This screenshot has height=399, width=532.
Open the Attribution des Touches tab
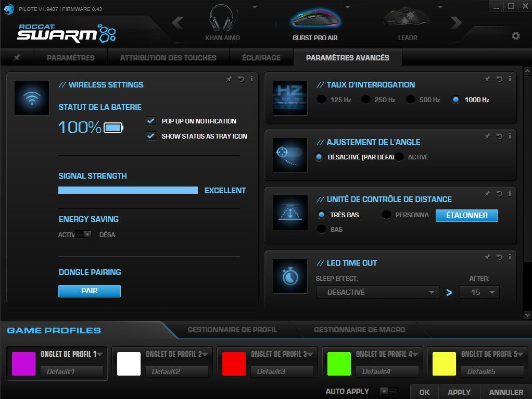coord(168,58)
